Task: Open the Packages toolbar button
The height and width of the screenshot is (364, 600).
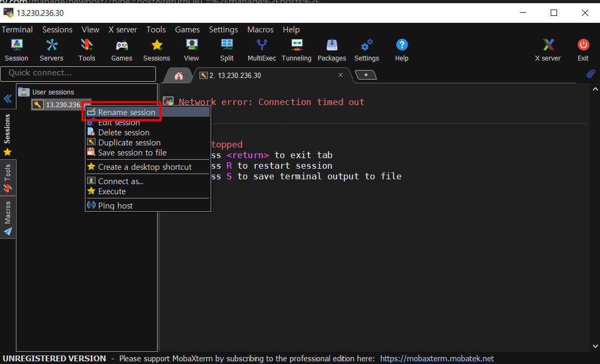Action: pos(332,50)
